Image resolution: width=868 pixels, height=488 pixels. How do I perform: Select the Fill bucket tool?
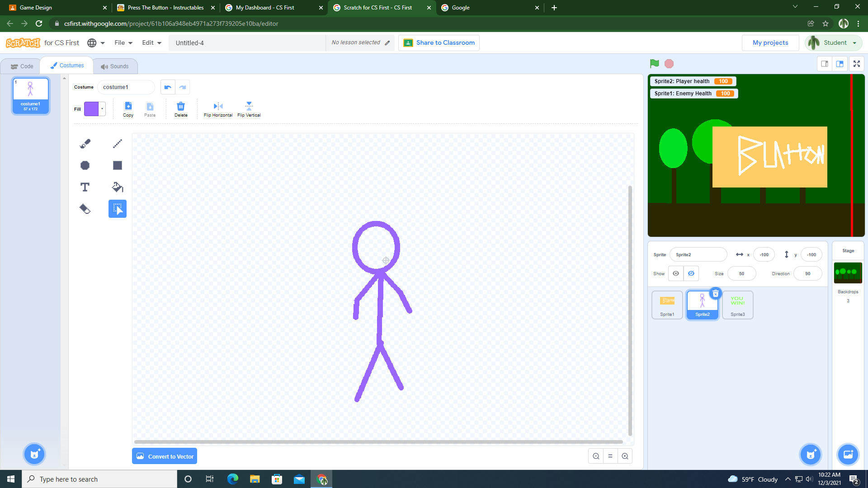[x=117, y=187]
